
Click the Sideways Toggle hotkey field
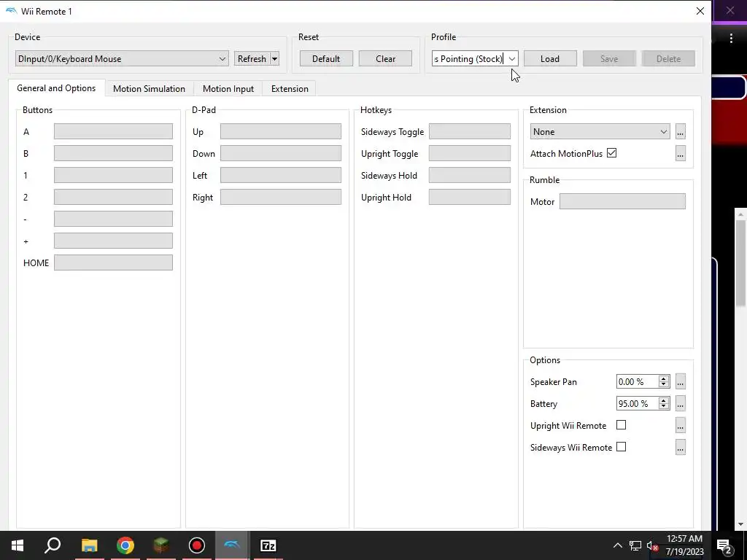click(x=470, y=131)
